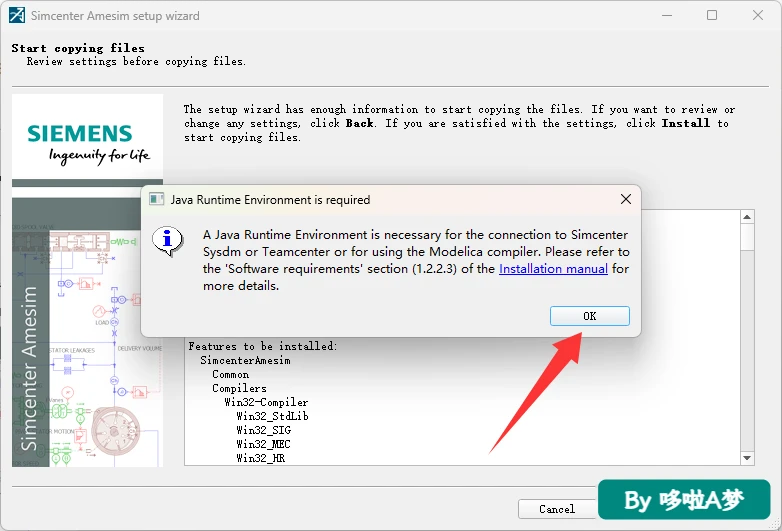Viewport: 782px width, 531px height.
Task: Click the Java dialog title bar icon
Action: pos(157,199)
